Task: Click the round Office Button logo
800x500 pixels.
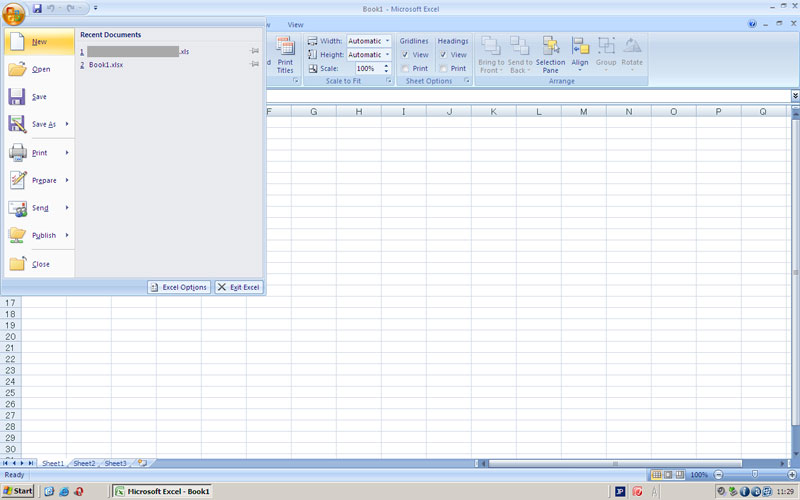Action: coord(14,13)
